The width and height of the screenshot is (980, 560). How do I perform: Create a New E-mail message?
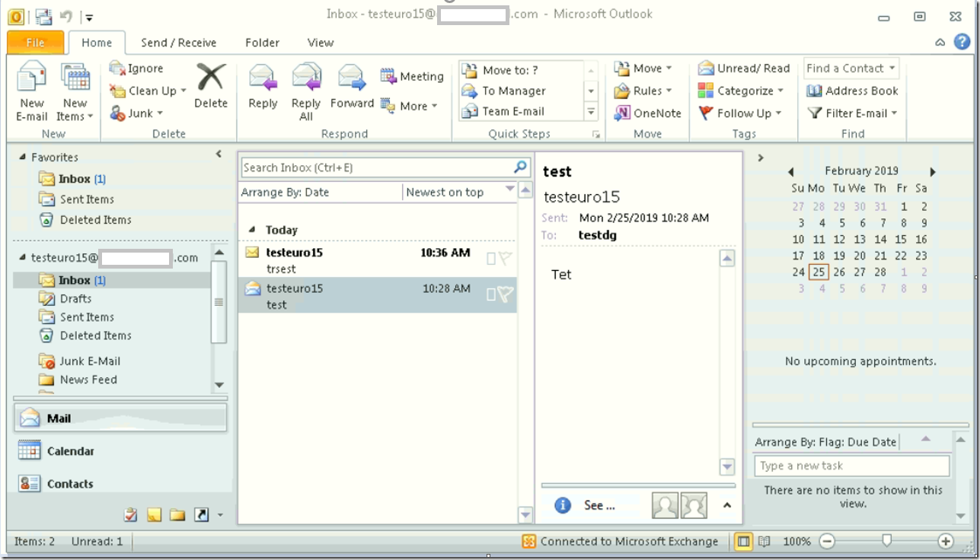click(x=32, y=93)
